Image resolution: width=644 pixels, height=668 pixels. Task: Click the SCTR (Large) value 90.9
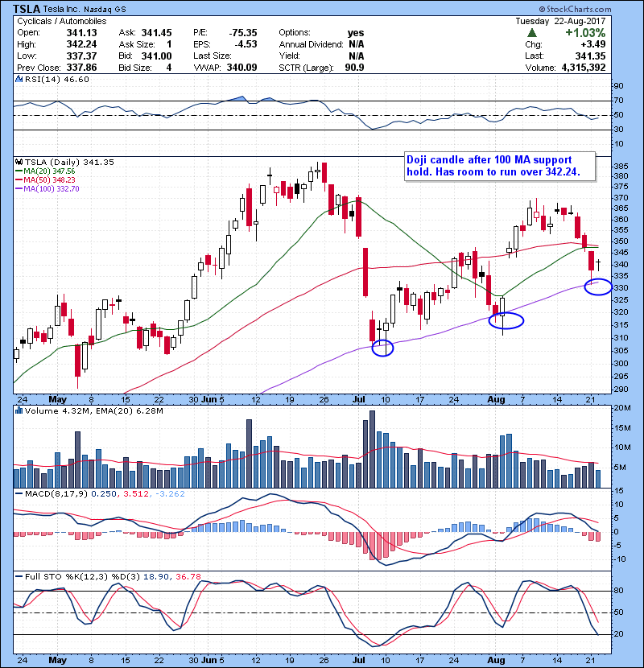pyautogui.click(x=354, y=68)
